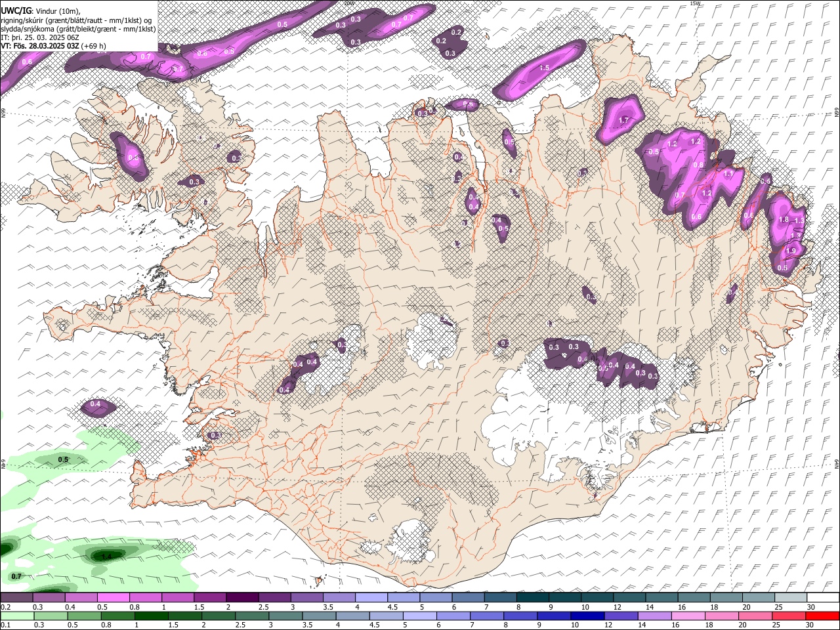The image size is (840, 630).
Task: Select the rain legend swatch labeled 25
Action: 788,616
